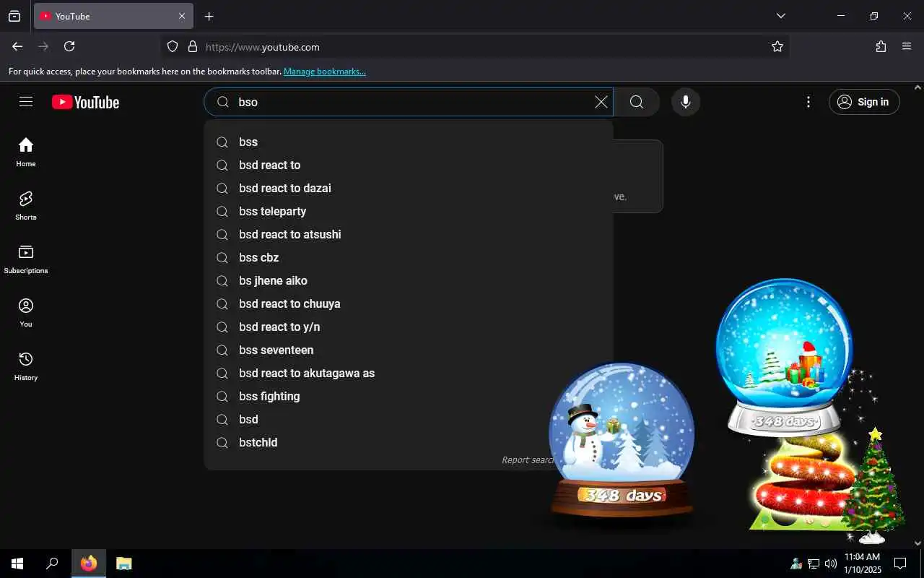Click the Sign in button

pyautogui.click(x=864, y=102)
